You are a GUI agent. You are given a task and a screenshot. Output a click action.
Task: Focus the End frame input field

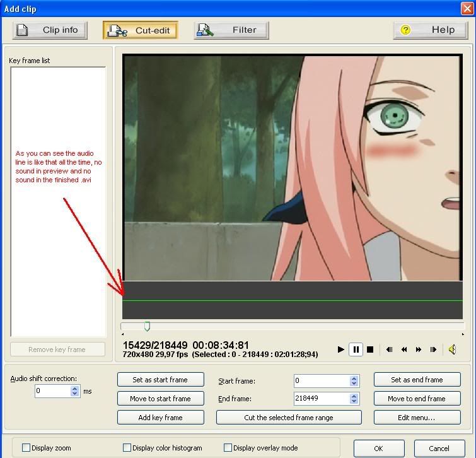[322, 399]
